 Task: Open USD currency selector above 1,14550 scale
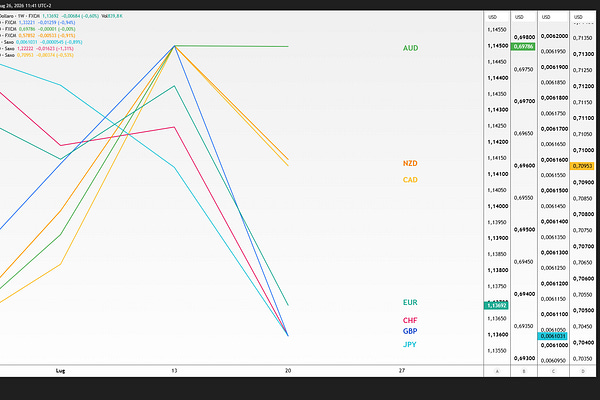[492, 17]
